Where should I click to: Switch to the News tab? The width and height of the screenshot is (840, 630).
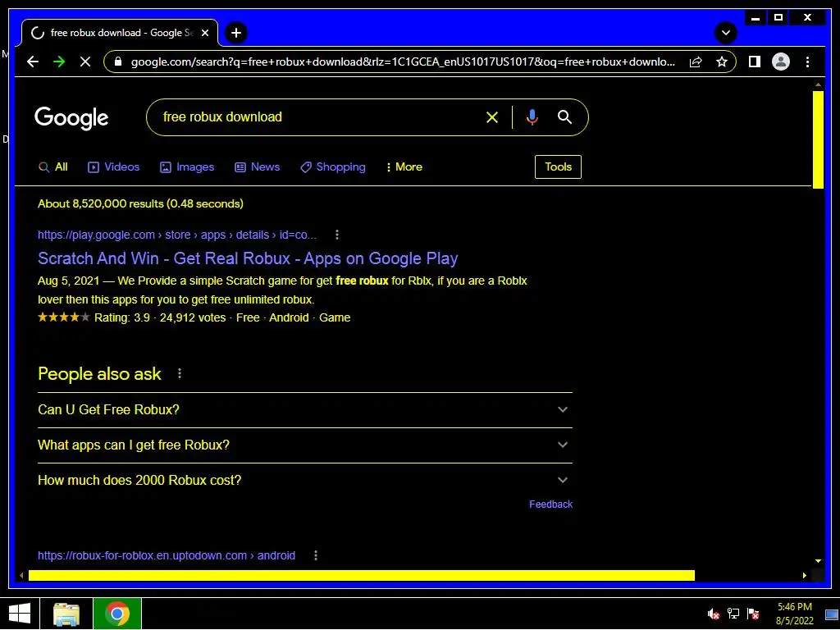click(257, 167)
